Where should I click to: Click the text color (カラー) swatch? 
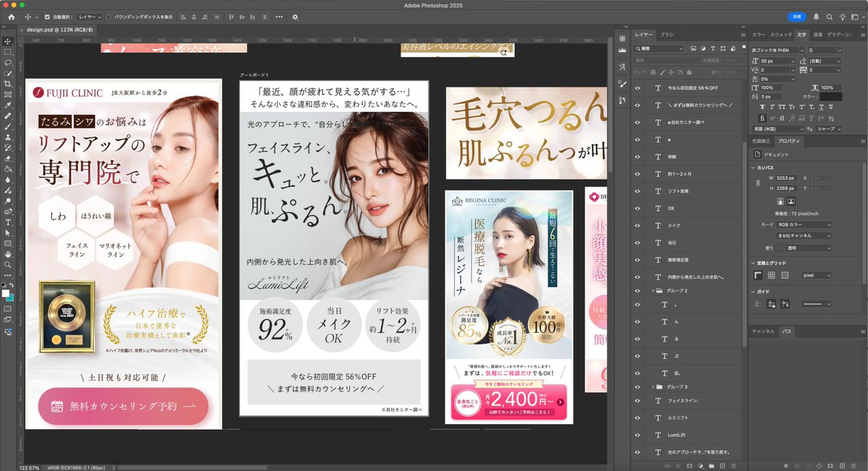click(x=830, y=96)
